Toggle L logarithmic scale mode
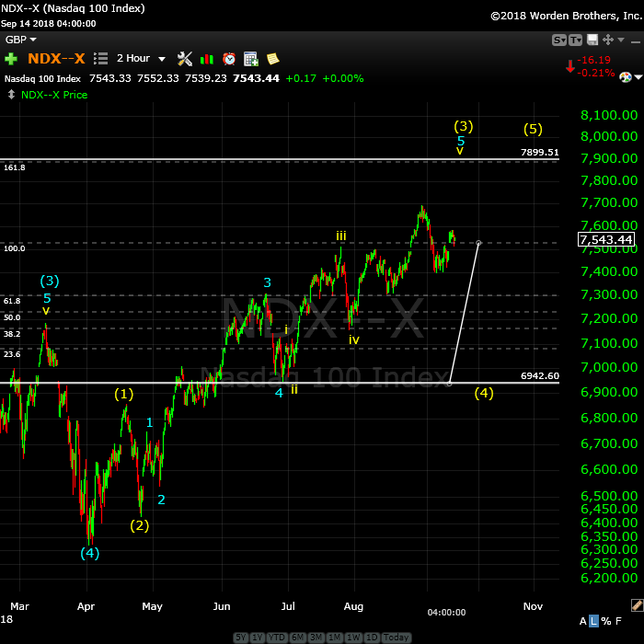 (x=593, y=621)
